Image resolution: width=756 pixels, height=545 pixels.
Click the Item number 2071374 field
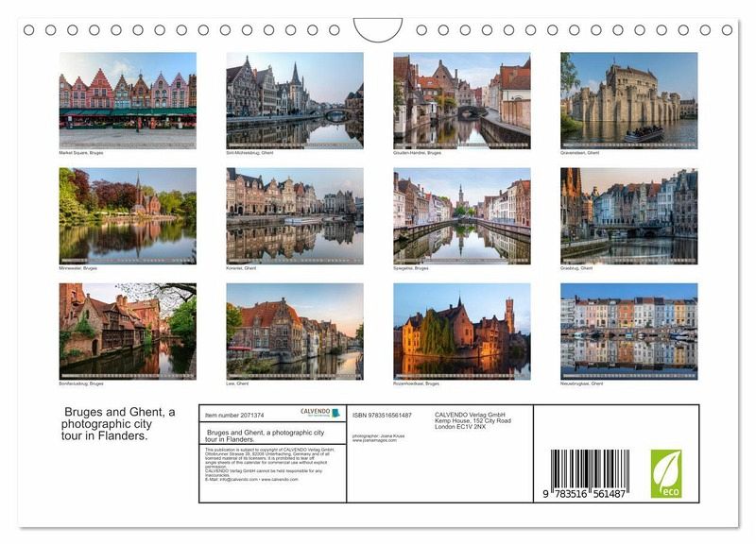[x=234, y=415]
